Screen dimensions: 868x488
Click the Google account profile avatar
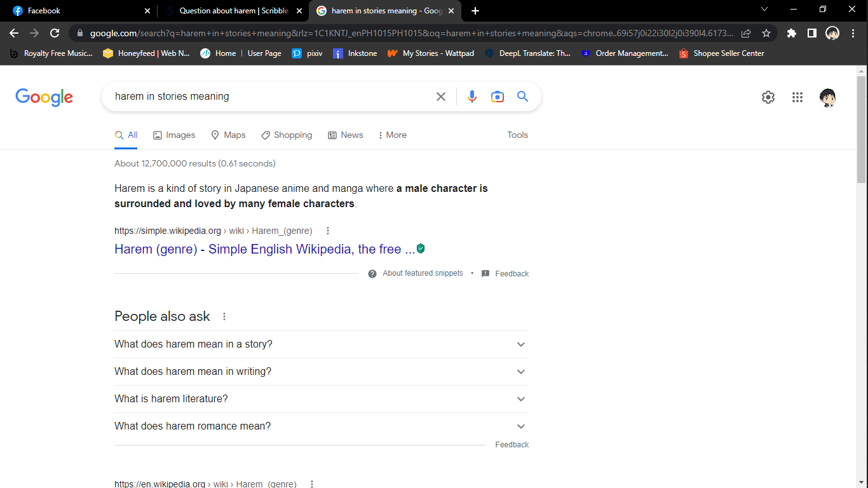click(x=827, y=97)
